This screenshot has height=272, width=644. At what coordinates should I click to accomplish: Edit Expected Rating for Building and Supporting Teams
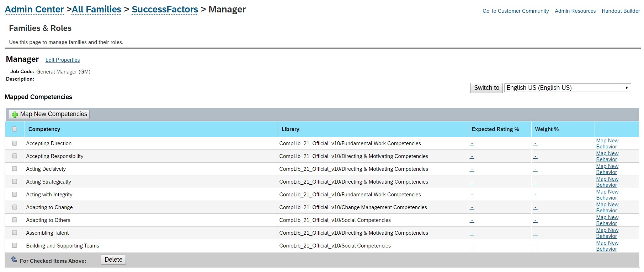[x=472, y=246]
